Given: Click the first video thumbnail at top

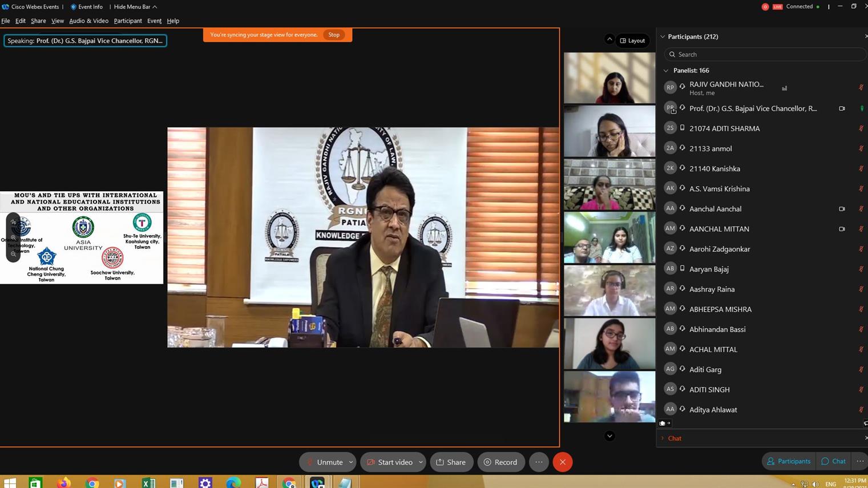Looking at the screenshot, I should [x=609, y=78].
